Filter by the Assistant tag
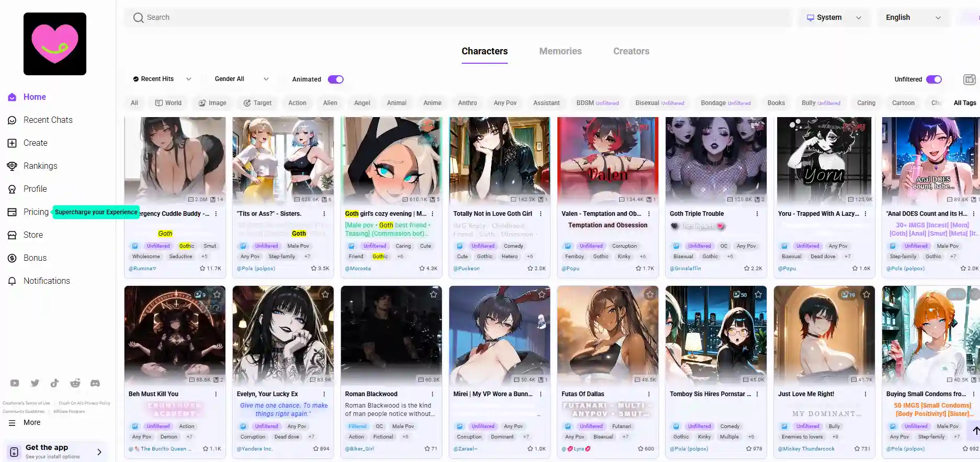The width and height of the screenshot is (980, 462). (546, 103)
